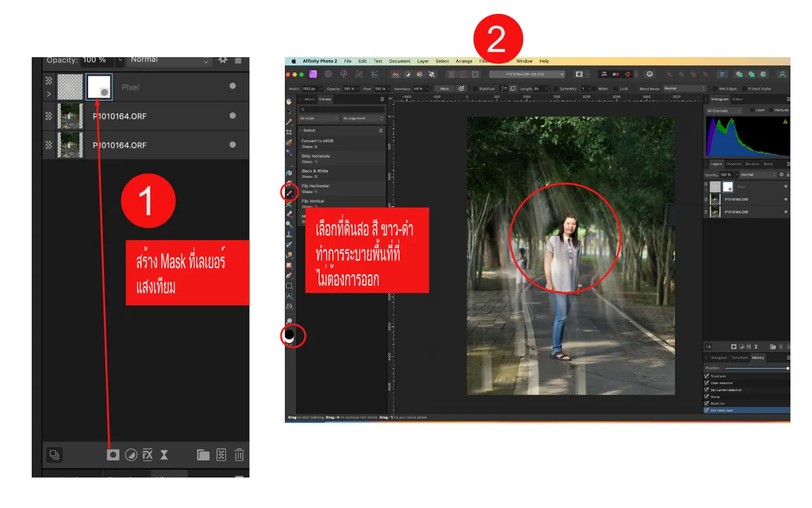
Task: Click Pixel layer mask thumbnail in enlarged panel
Action: [100, 86]
